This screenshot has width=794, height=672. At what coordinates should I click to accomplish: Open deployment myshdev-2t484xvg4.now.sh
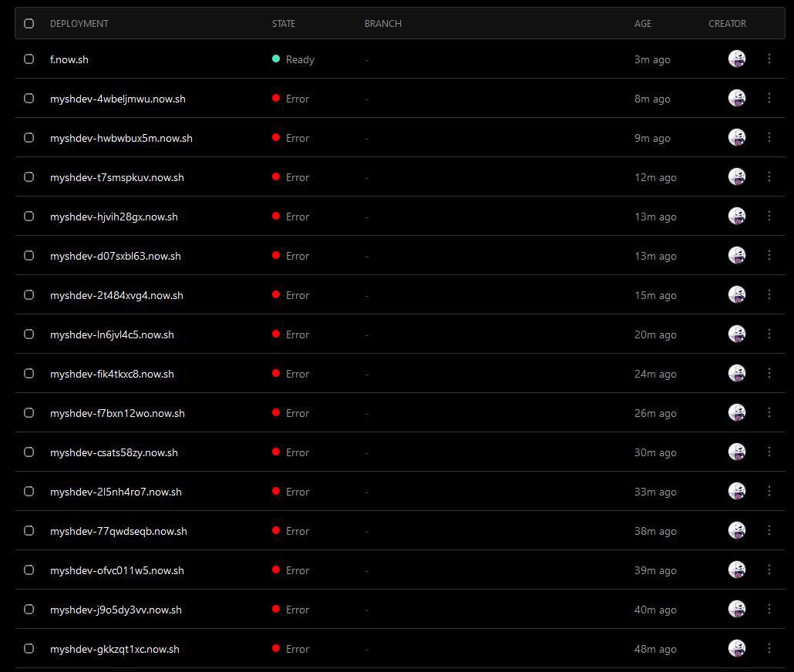point(116,295)
